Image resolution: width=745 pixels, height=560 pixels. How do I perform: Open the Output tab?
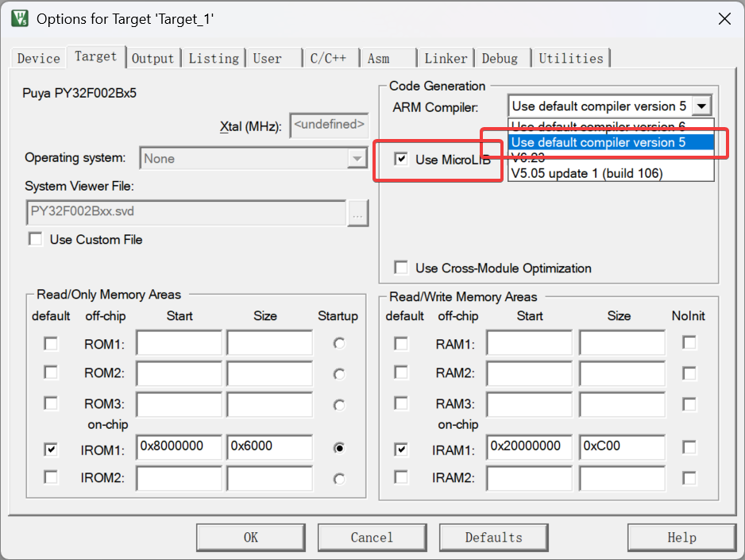152,59
